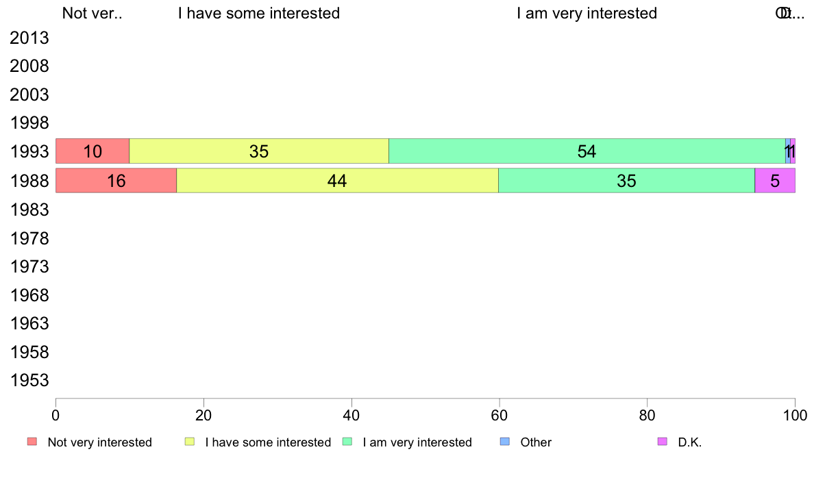814x504 pixels.
Task: Click the 2013 year label
Action: pyautogui.click(x=29, y=38)
